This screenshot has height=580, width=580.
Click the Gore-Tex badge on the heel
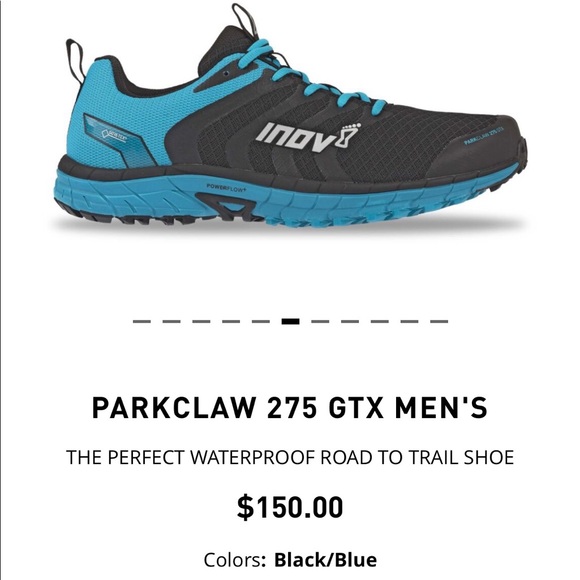(x=114, y=135)
